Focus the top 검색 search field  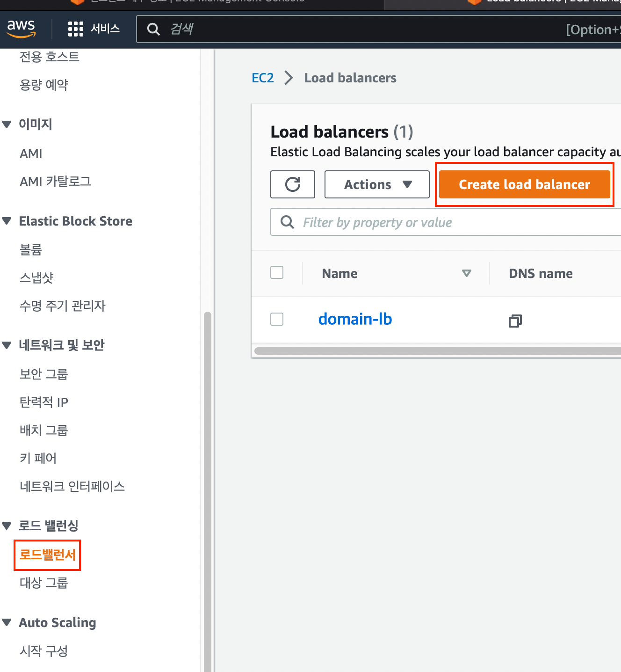[x=379, y=29]
